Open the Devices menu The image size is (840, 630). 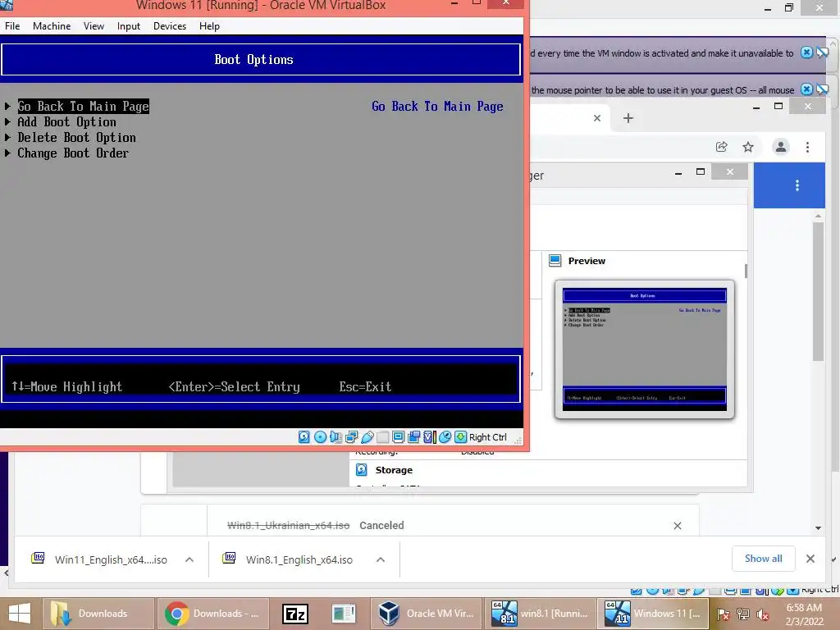tap(170, 25)
